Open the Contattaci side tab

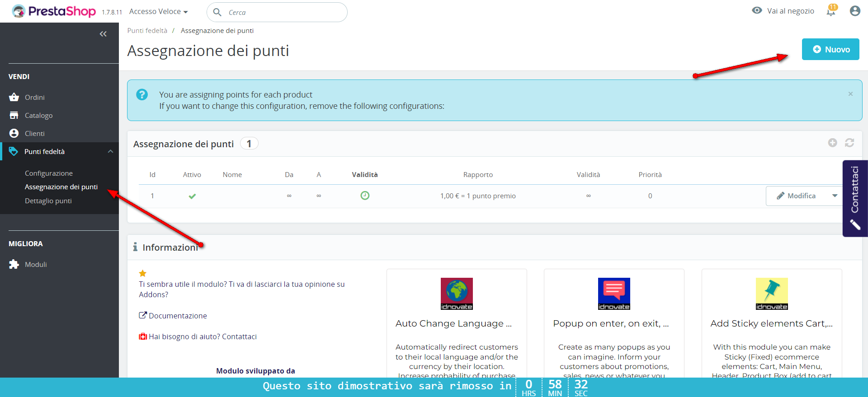click(855, 198)
